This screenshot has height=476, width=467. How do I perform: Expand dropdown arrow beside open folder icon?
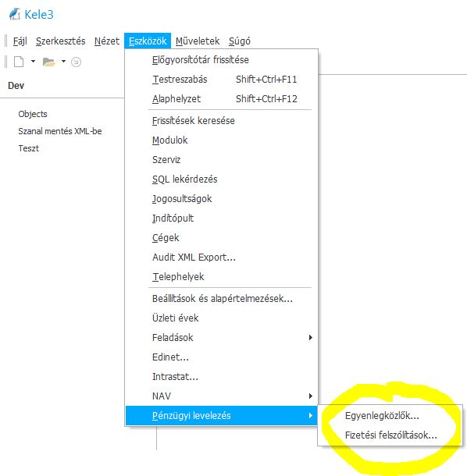(63, 62)
